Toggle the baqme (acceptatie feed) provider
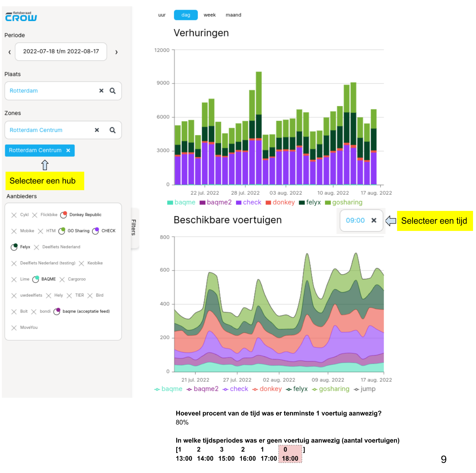This screenshot has height=473, width=476. click(x=82, y=311)
